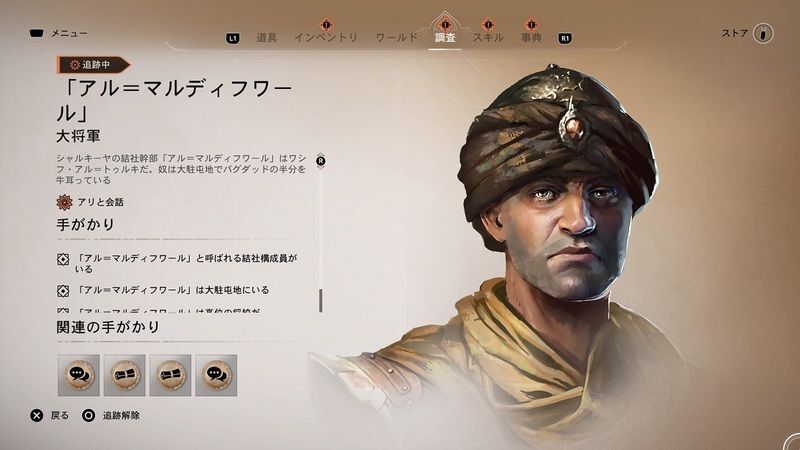800x450 pixels.
Task: Click the 追跡解除 untrack button
Action: coord(111,415)
